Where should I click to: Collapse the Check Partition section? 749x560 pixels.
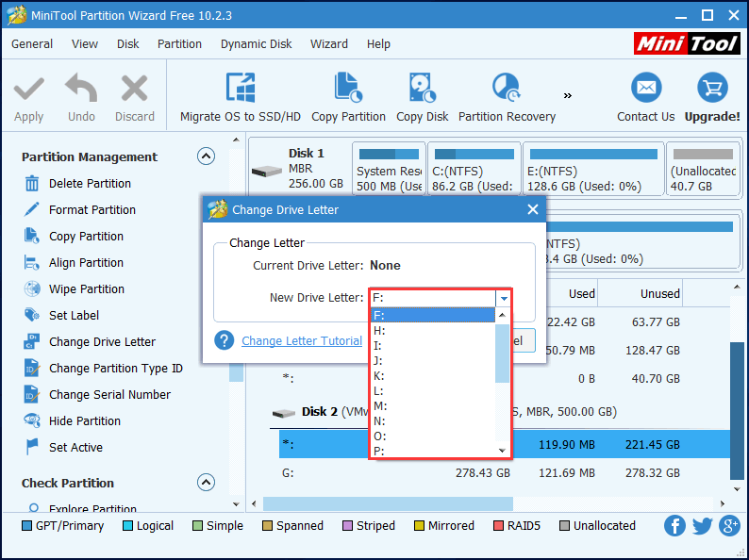pos(206,482)
